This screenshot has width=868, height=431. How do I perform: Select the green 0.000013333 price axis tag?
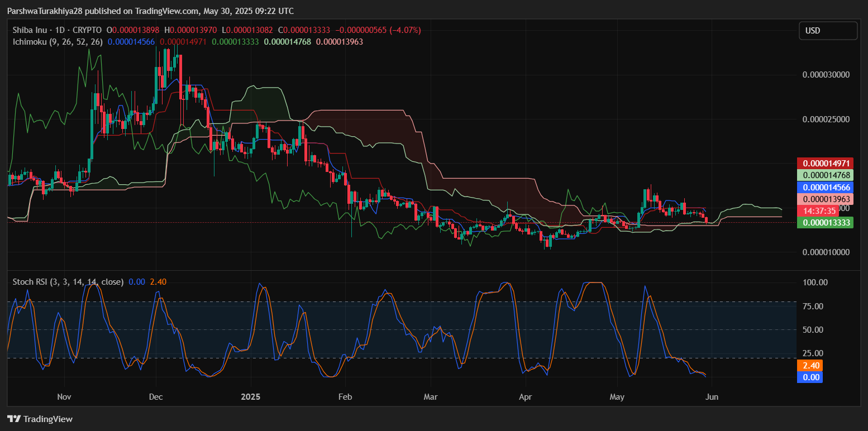(x=825, y=223)
